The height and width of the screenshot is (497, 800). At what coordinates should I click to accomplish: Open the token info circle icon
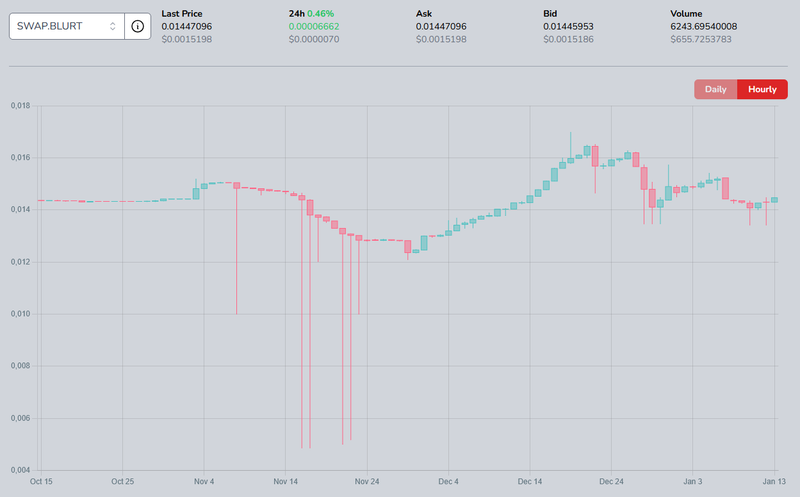138,25
